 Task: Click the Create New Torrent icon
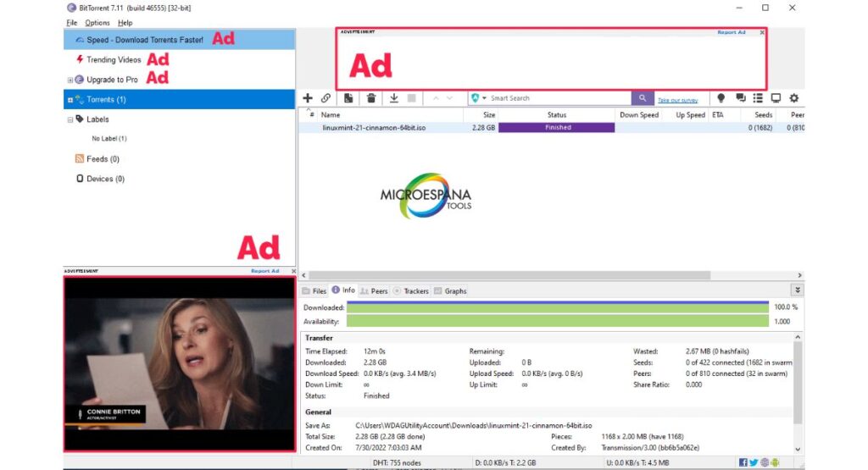click(x=348, y=98)
